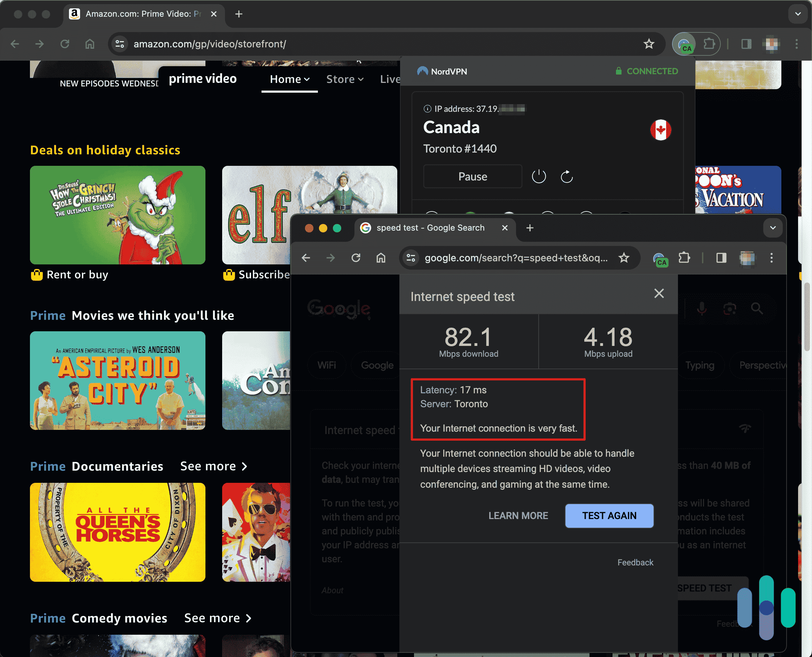Expand tab search chevron in Amazon window

(798, 14)
